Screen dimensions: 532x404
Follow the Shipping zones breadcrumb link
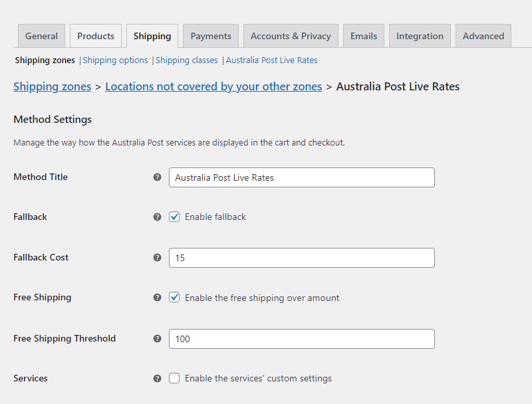[53, 87]
